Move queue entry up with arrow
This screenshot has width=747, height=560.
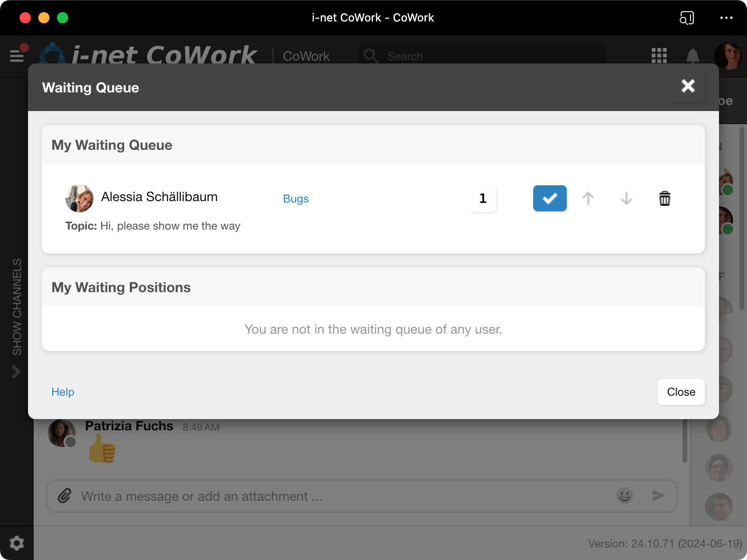(x=588, y=198)
